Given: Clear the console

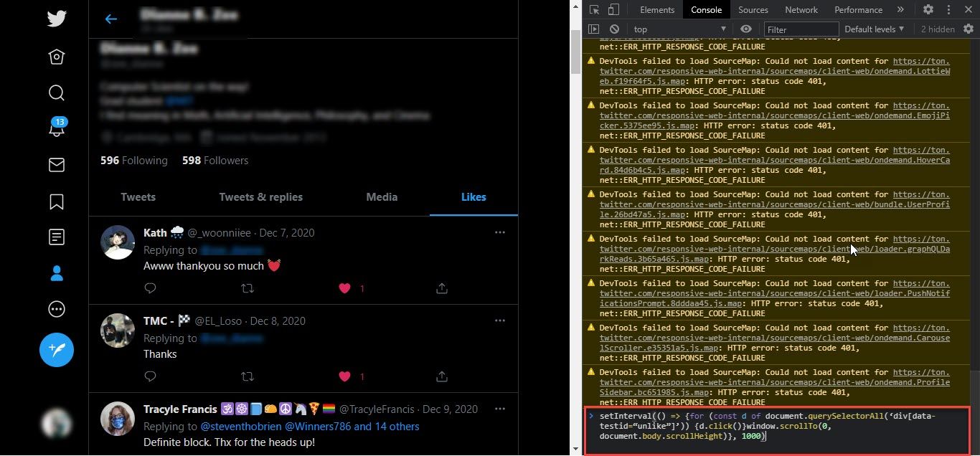Looking at the screenshot, I should [614, 29].
